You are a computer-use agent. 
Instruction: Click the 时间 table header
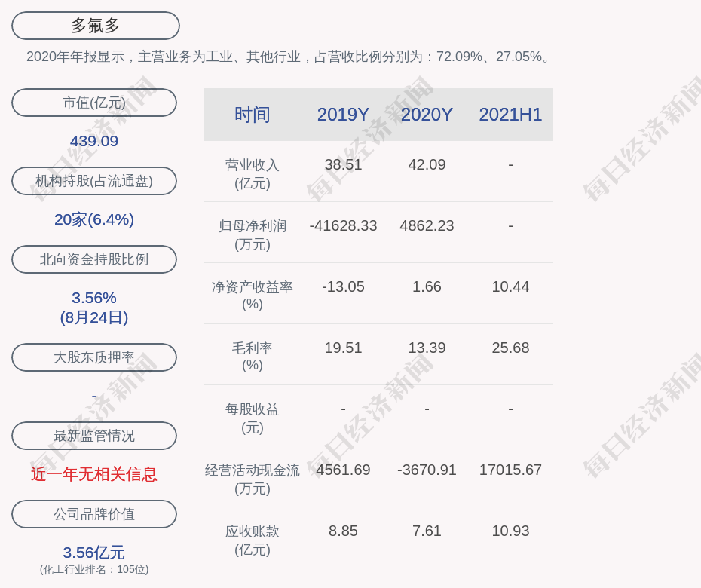(253, 115)
